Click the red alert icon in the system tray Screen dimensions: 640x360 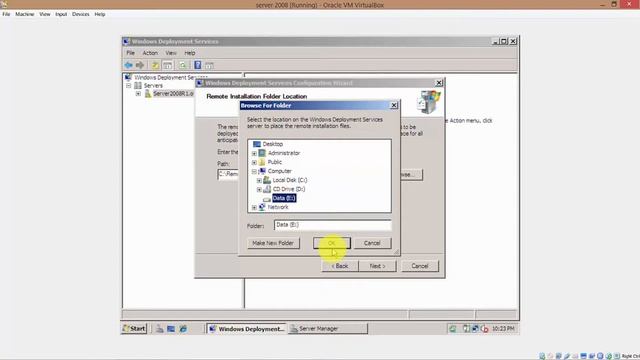pos(484,329)
